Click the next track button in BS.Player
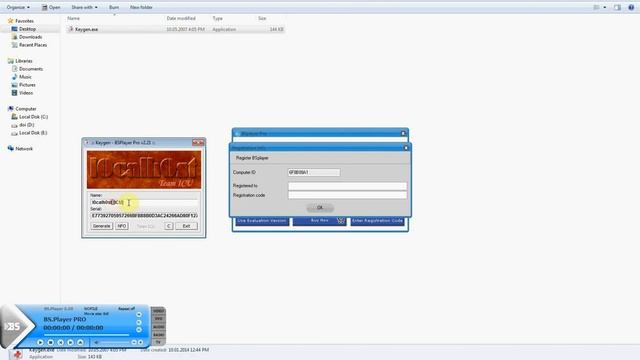The height and width of the screenshot is (360, 640). point(70,342)
